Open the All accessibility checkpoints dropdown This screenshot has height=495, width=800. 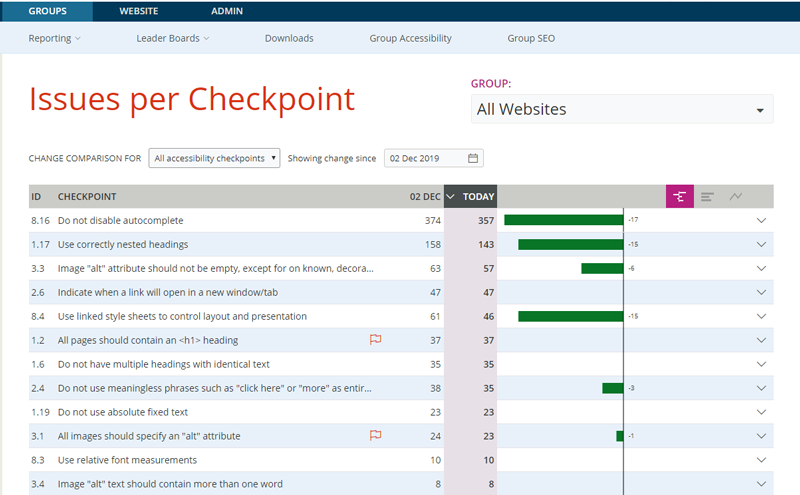214,158
